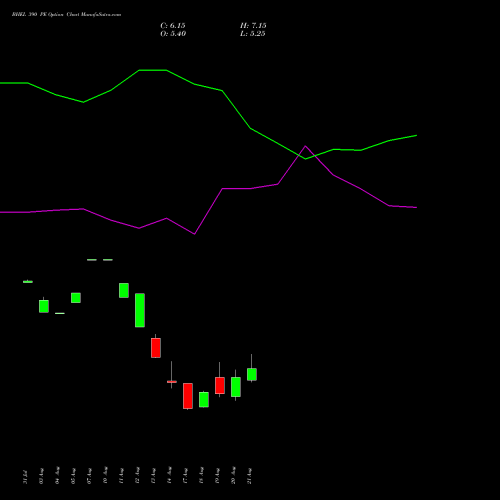
Task: Click the 10 Aug date label
Action: [x=105, y=475]
